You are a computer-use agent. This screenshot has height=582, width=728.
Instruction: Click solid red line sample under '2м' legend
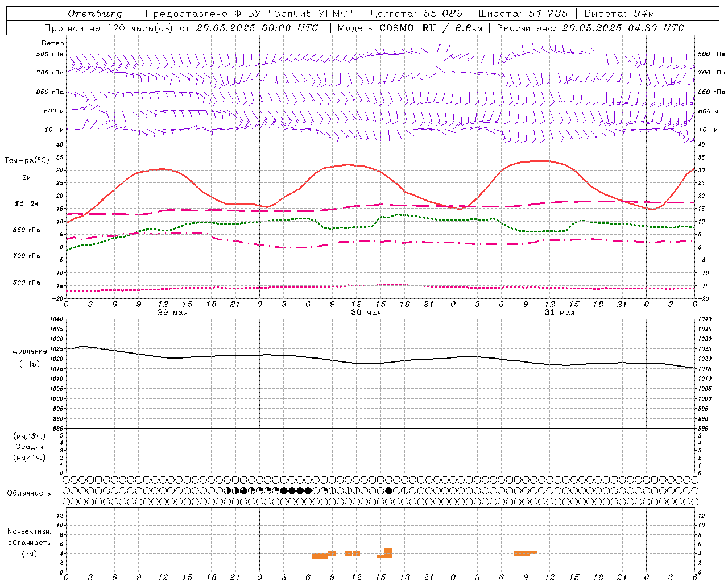[26, 184]
